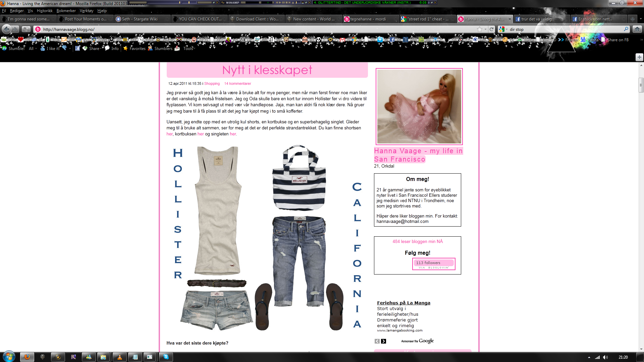Screen dimensions: 644x362
Task: Click the vertical page scrollbar thumb
Action: pyautogui.click(x=641, y=85)
